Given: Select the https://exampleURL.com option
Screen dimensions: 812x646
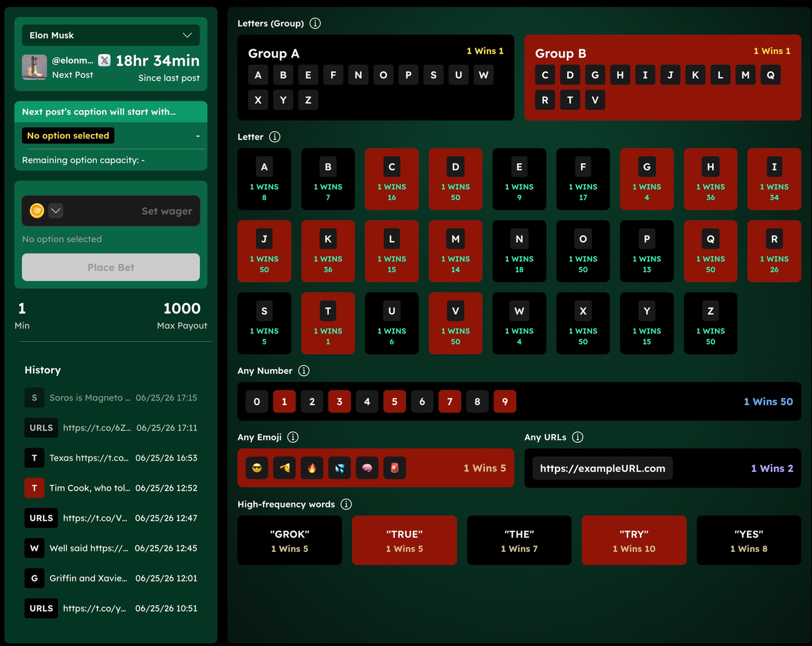Looking at the screenshot, I should tap(603, 468).
